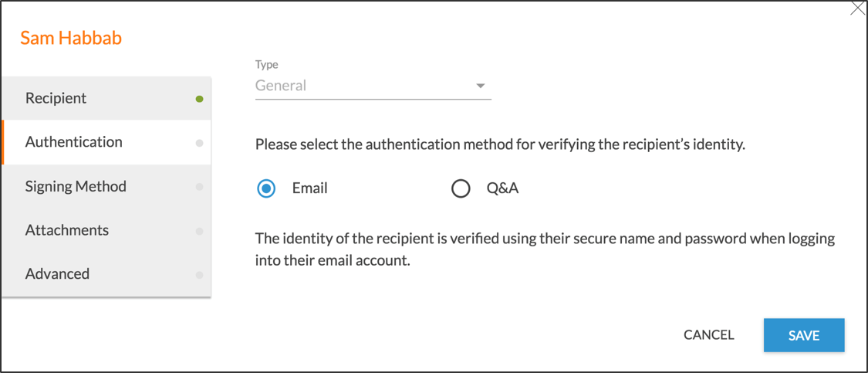Click the Q&A option label text

502,188
